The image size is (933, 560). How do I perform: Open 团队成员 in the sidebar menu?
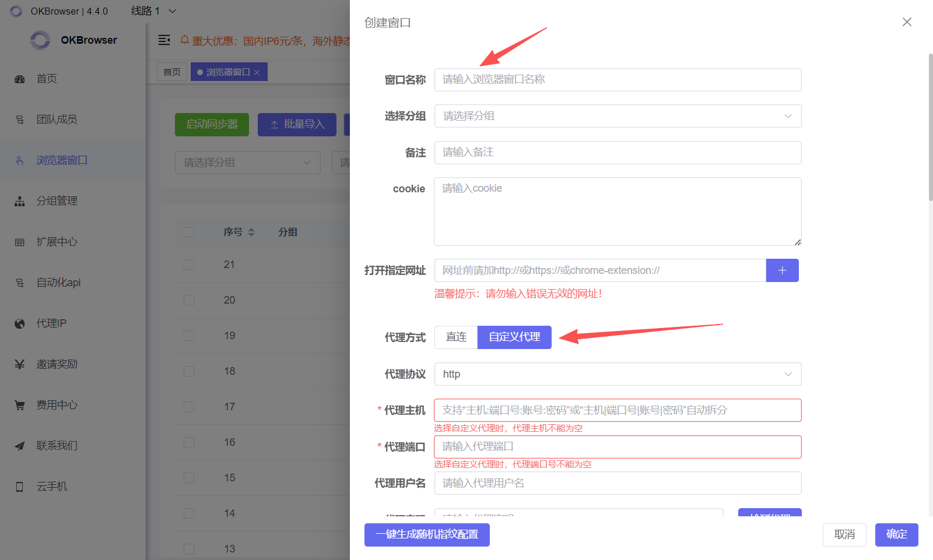click(x=57, y=119)
